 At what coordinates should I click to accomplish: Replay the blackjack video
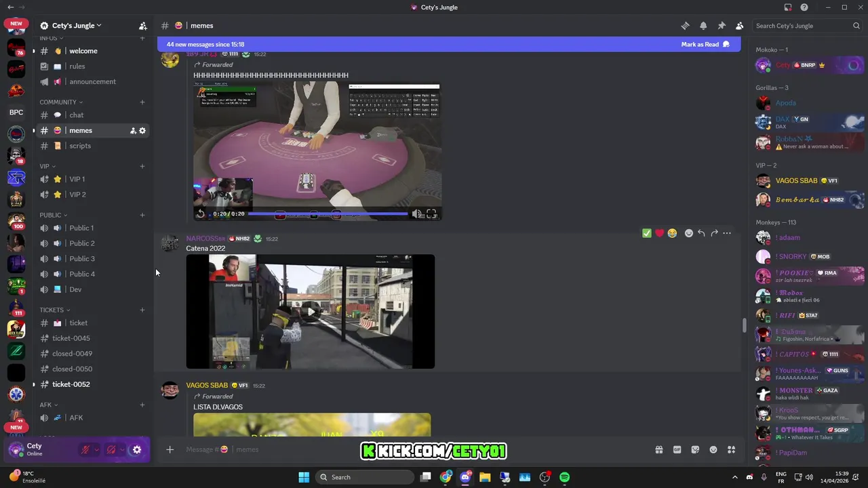tap(201, 213)
